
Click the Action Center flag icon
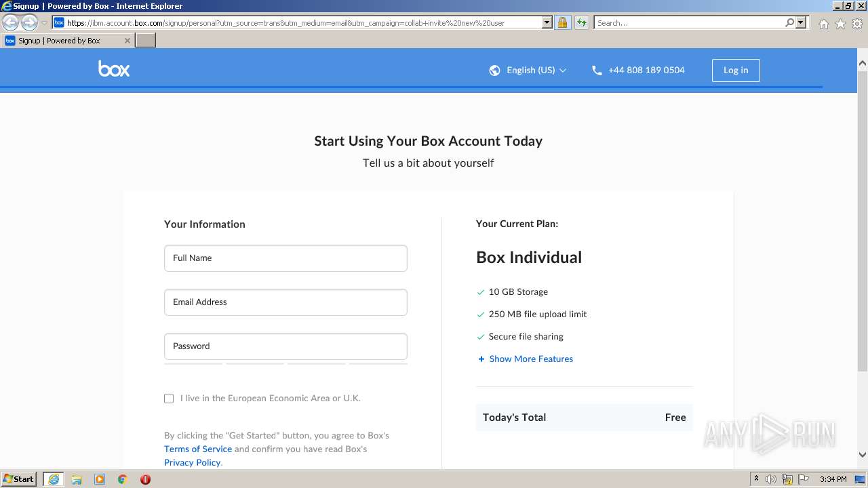pos(804,479)
